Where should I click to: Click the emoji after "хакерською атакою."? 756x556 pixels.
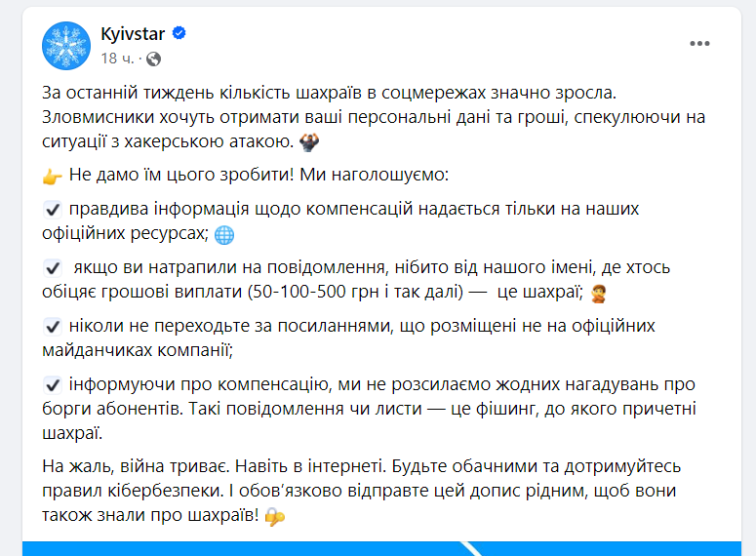coord(310,142)
